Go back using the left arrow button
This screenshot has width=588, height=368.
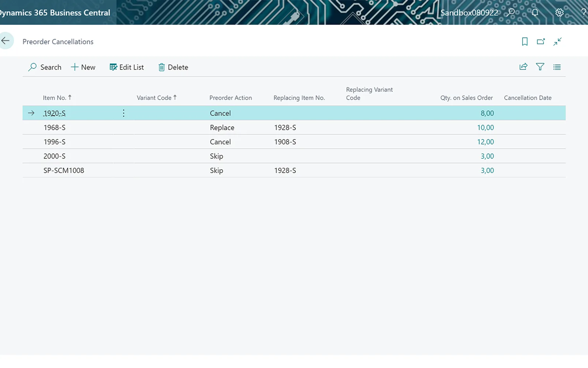6,40
